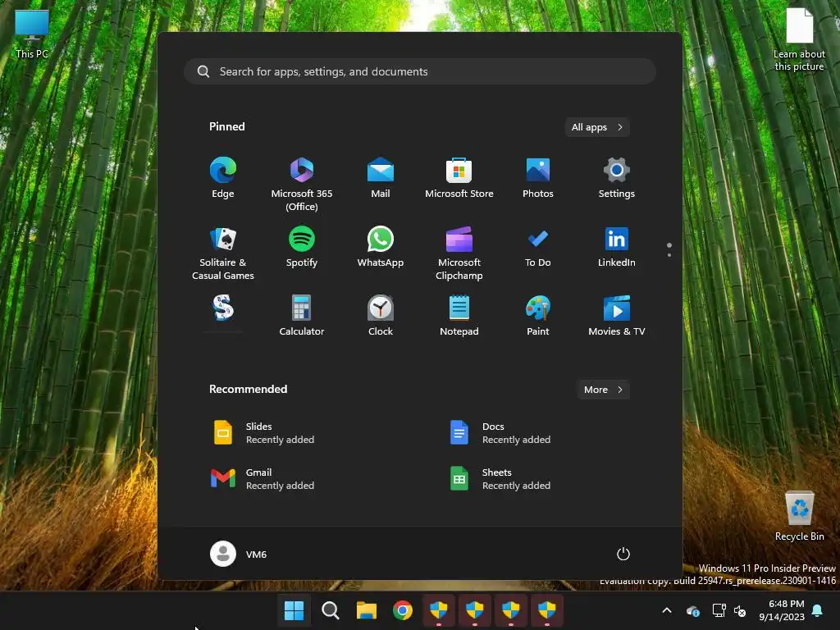Open taskbar Search
This screenshot has width=840, height=630.
(330, 610)
